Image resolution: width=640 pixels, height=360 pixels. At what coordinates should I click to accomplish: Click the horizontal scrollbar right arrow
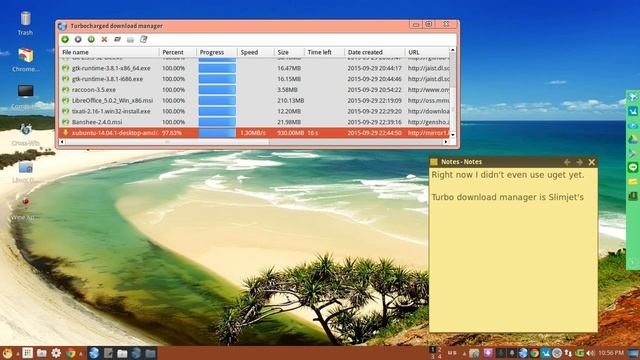pyautogui.click(x=445, y=142)
